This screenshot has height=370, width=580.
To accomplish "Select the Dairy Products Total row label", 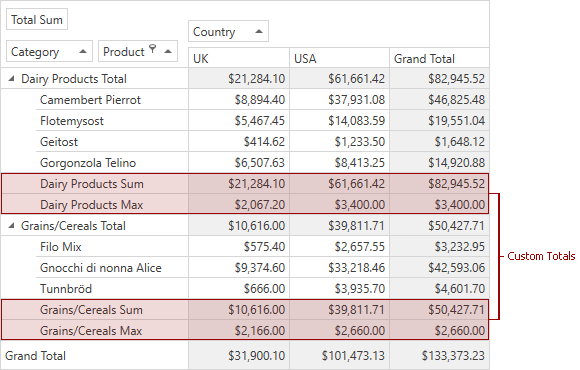I will click(x=74, y=79).
